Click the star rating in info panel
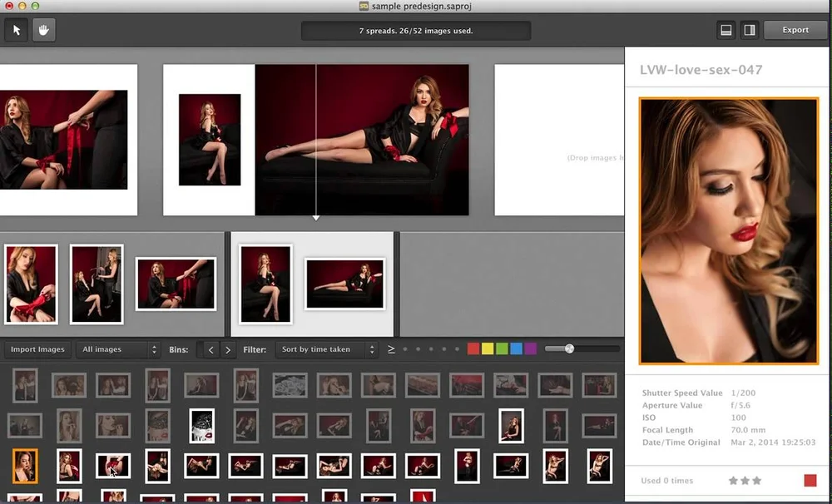Viewport: 832px width, 504px height. point(745,481)
